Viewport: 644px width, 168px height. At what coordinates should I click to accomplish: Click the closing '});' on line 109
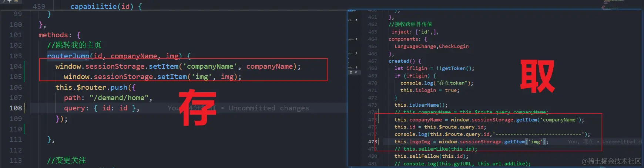(61, 119)
